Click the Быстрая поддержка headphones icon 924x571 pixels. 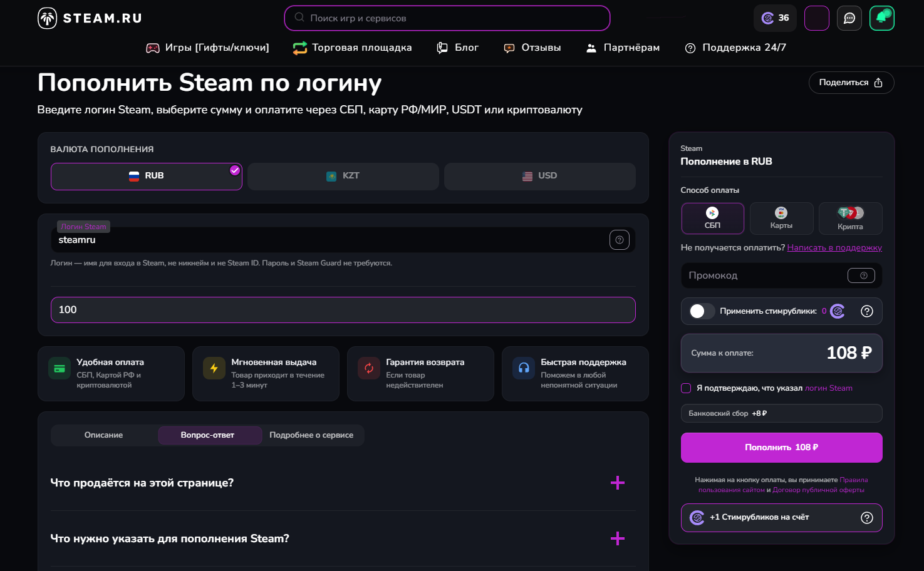click(x=524, y=368)
